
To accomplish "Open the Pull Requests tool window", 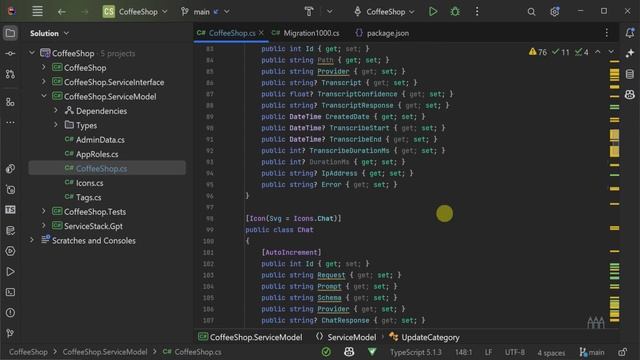I will click(10, 74).
